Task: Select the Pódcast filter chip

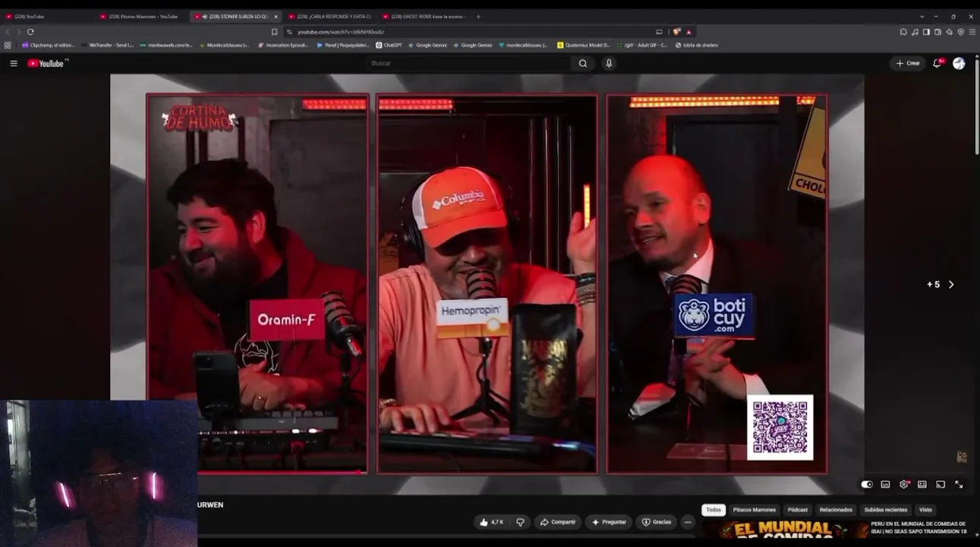Action: (x=798, y=510)
